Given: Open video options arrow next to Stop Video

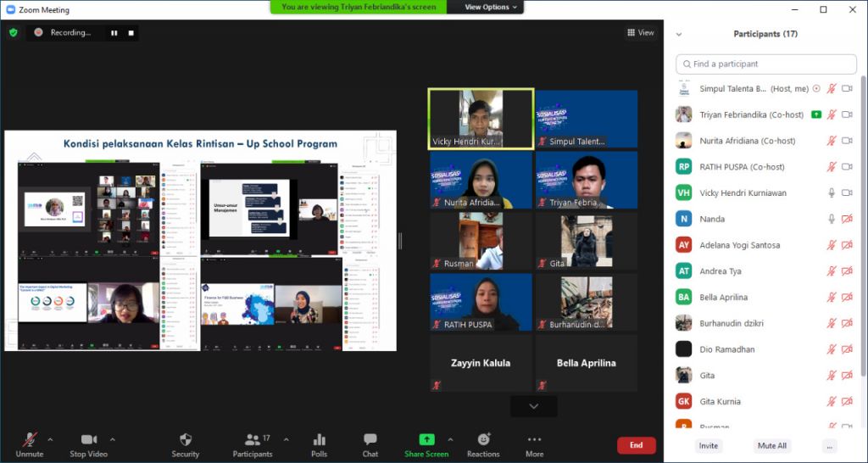Looking at the screenshot, I should pyautogui.click(x=113, y=440).
